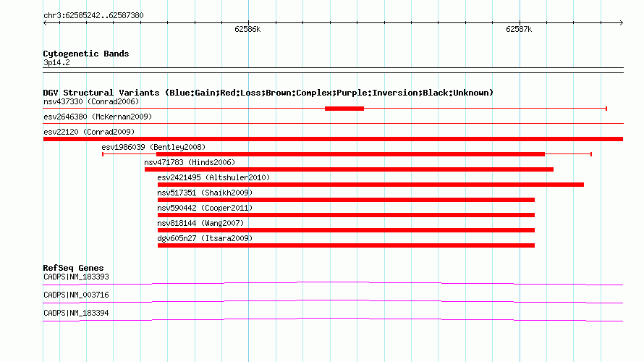
Task: Select the nsv818144 (Wang2007) variant label
Action: tap(200, 223)
